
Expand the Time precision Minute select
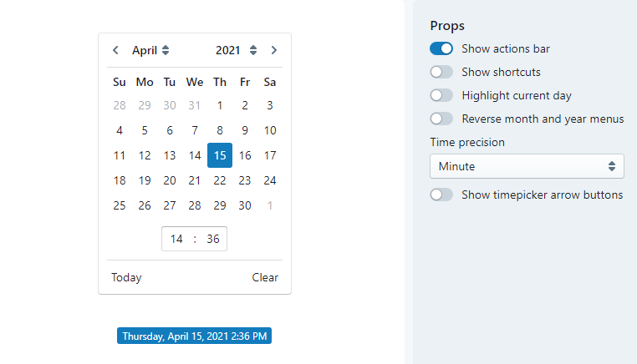[x=527, y=166]
